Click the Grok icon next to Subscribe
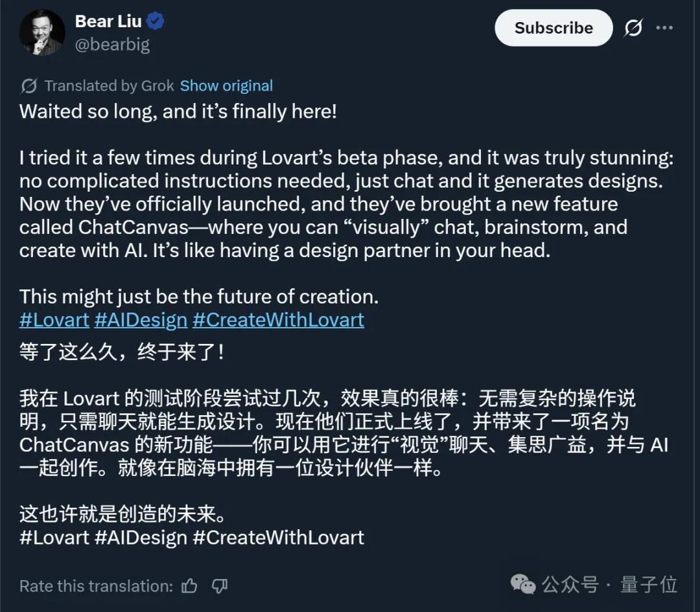The width and height of the screenshot is (700, 612). (x=633, y=28)
